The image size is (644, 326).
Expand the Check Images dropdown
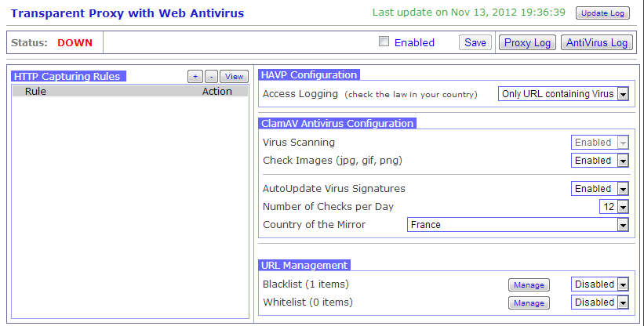coord(600,161)
